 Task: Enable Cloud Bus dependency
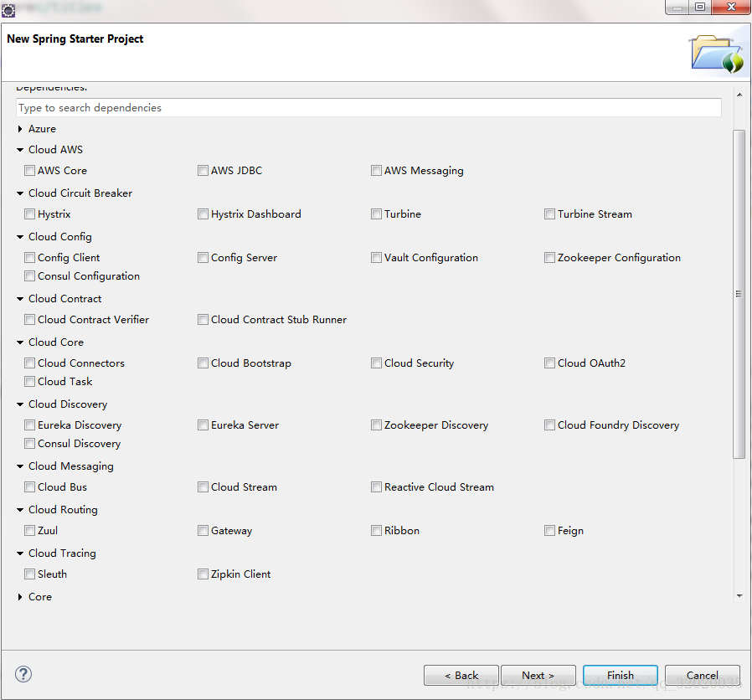[30, 486]
